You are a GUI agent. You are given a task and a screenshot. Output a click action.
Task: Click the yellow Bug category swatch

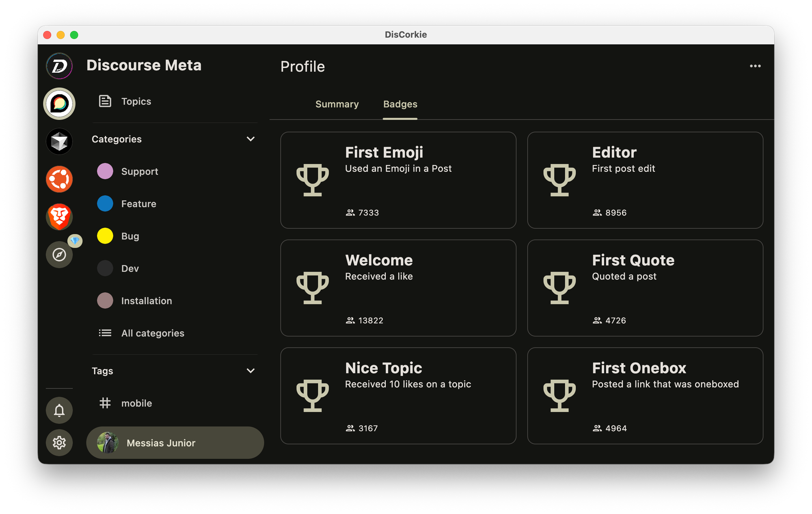pos(105,236)
